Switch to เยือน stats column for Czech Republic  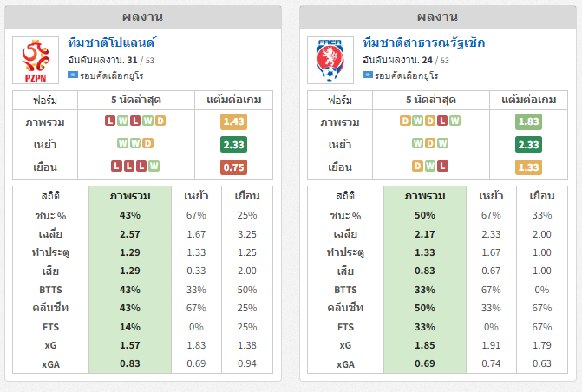[542, 196]
